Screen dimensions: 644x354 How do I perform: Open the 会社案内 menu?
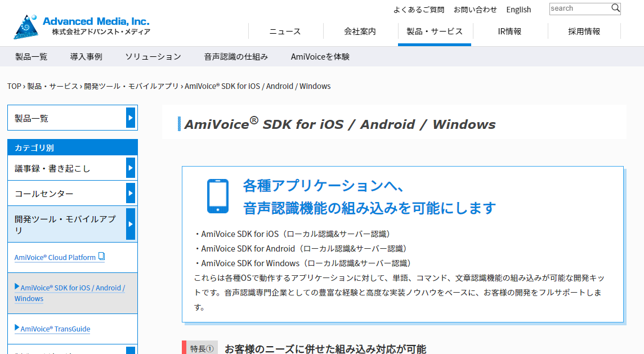pyautogui.click(x=360, y=32)
